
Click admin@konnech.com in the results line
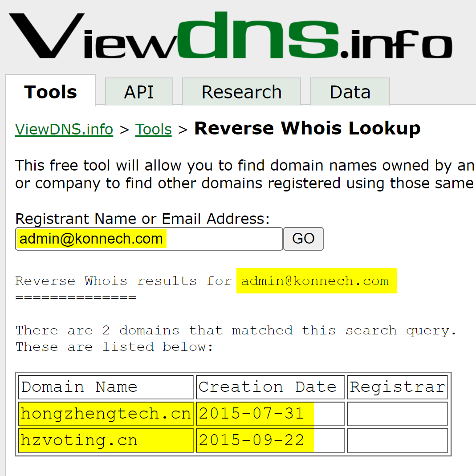tap(315, 281)
